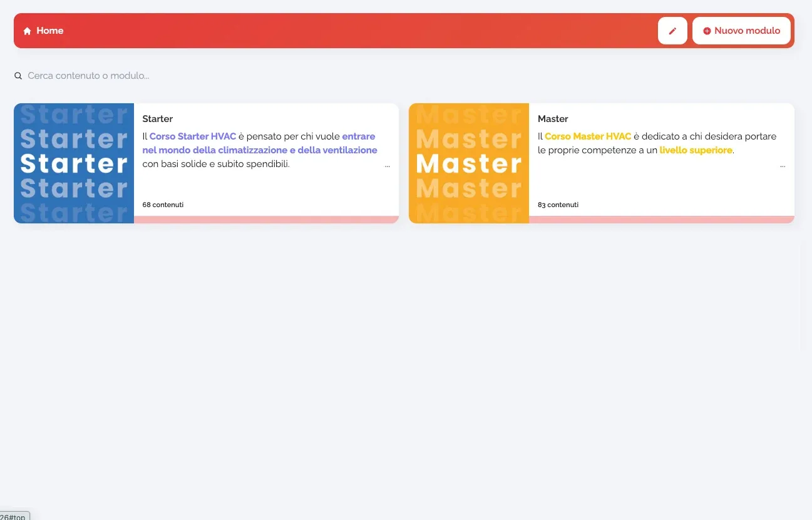The image size is (812, 520).
Task: Go to Home in the header
Action: click(x=49, y=31)
